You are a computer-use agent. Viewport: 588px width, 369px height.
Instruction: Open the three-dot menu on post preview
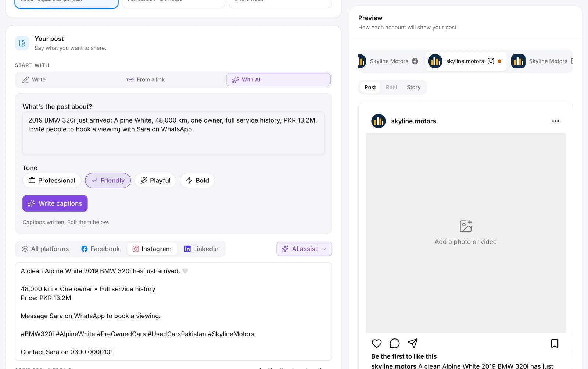pos(555,121)
